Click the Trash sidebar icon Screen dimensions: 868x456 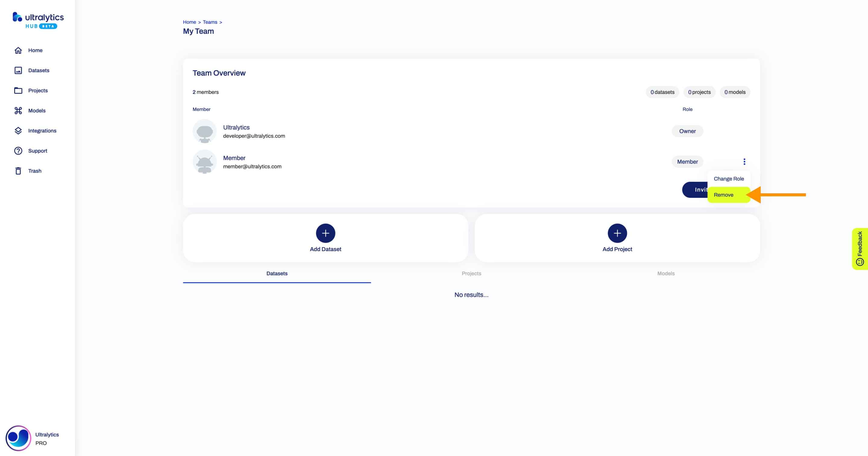[x=19, y=171]
